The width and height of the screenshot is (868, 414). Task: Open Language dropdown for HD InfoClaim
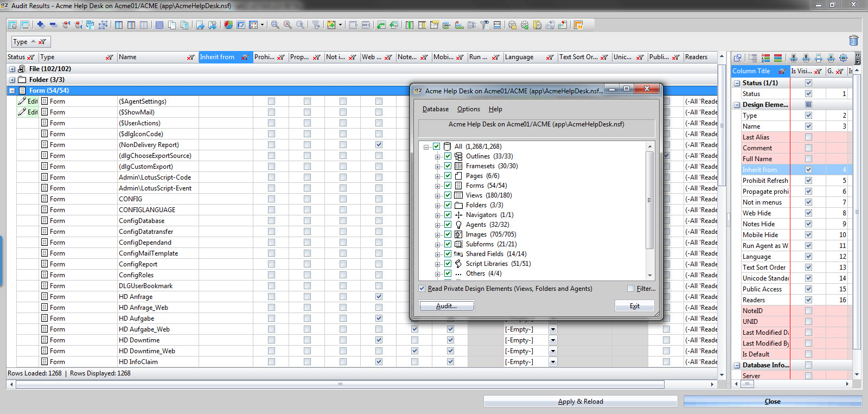(x=553, y=362)
